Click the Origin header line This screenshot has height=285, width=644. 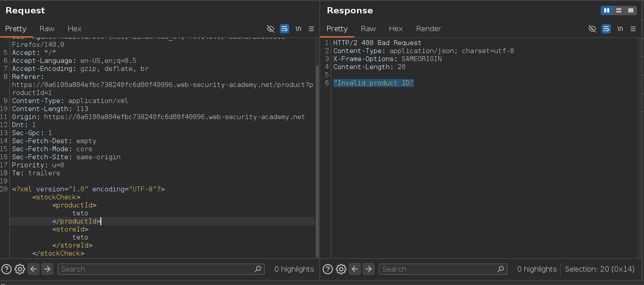158,117
